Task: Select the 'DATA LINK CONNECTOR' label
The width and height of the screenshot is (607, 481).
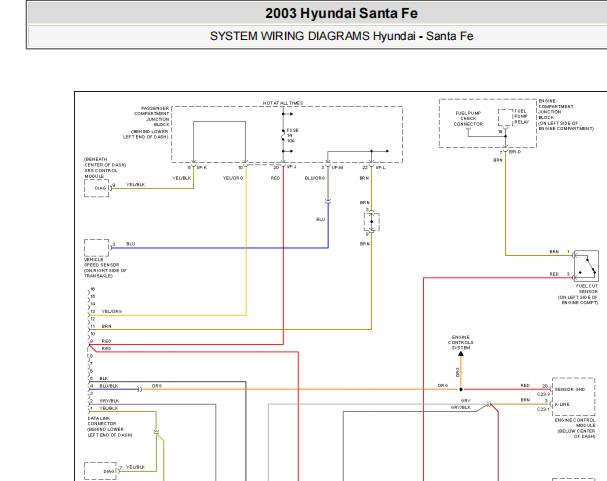Action: (101, 421)
